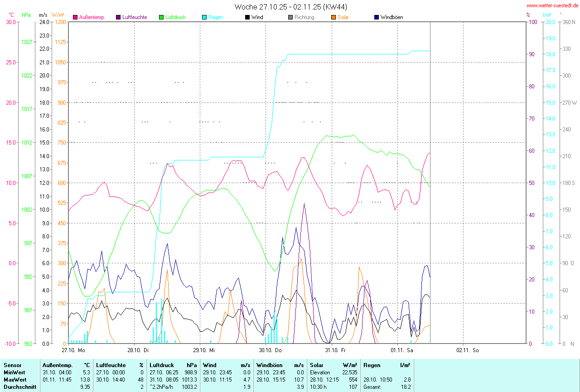Select the 31.10. Fr date label
Viewport: 580px width, 392px height.
[x=335, y=350]
